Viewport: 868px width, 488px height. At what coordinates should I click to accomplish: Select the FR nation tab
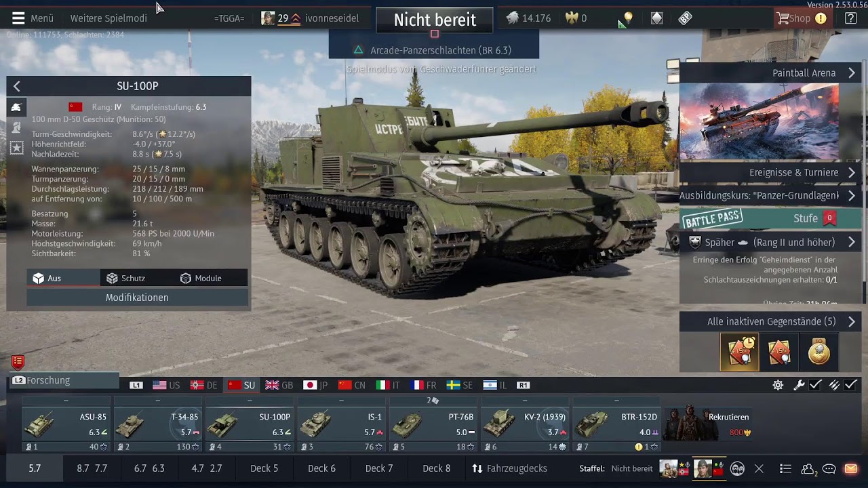click(x=423, y=385)
